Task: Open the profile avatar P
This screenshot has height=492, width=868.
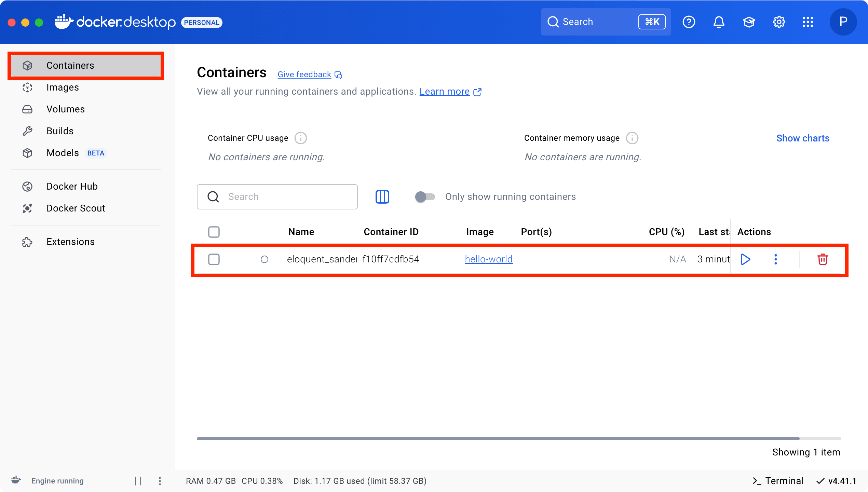Action: click(x=843, y=22)
